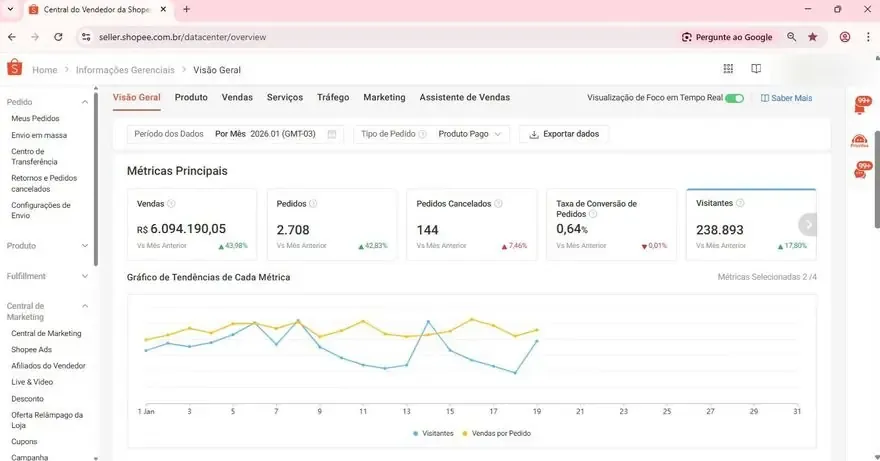This screenshot has height=461, width=880.
Task: Open the apps grid icon in header
Action: click(x=728, y=69)
